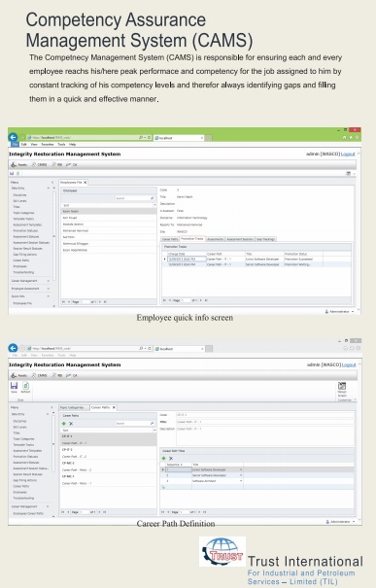Open Help menu in Employee quick info browser
This screenshot has height=588, width=376.
point(72,145)
